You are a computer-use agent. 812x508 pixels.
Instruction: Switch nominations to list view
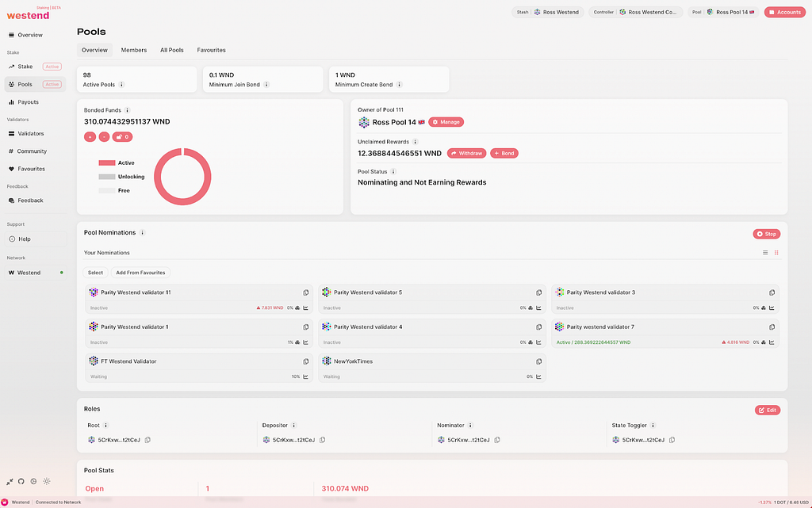(765, 253)
